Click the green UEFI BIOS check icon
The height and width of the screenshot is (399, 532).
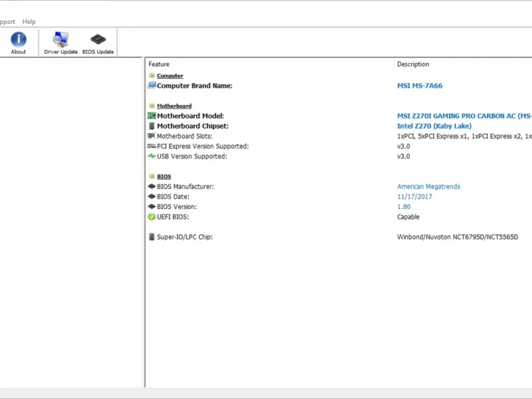point(152,217)
